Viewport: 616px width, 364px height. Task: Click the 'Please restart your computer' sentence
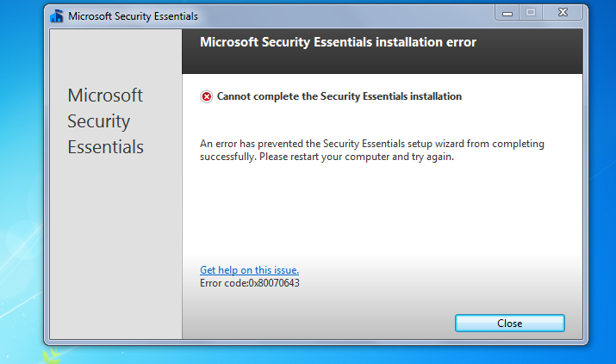[x=357, y=157]
